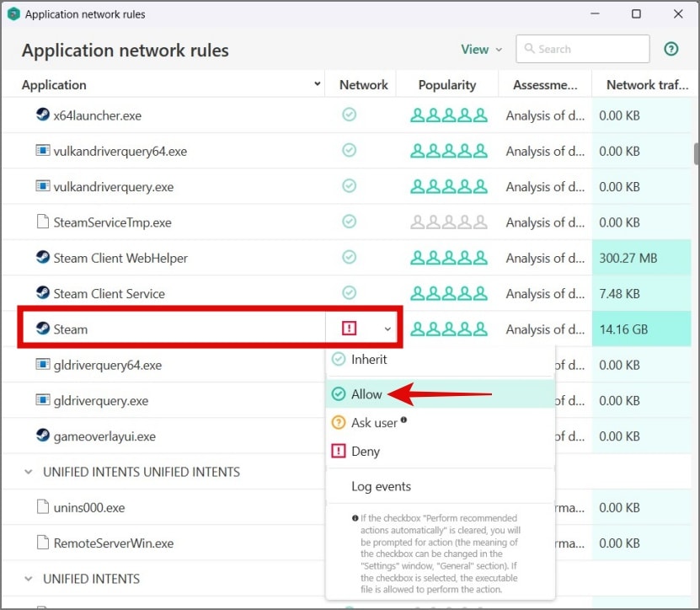
Task: Click Steam Client WebHelper app icon
Action: tap(42, 257)
